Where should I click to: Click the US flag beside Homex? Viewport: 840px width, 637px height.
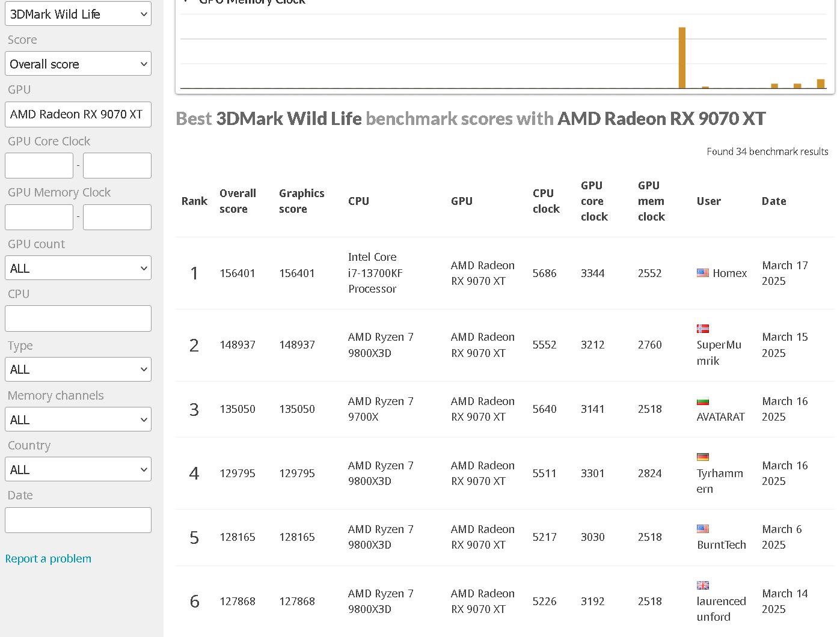pyautogui.click(x=702, y=273)
